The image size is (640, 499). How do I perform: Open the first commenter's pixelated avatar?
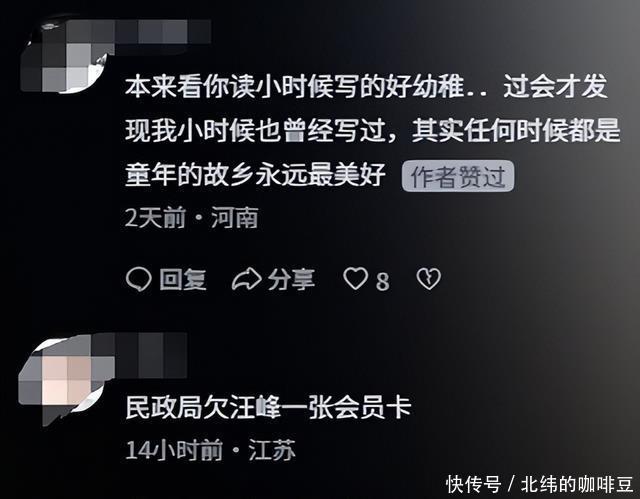63,57
